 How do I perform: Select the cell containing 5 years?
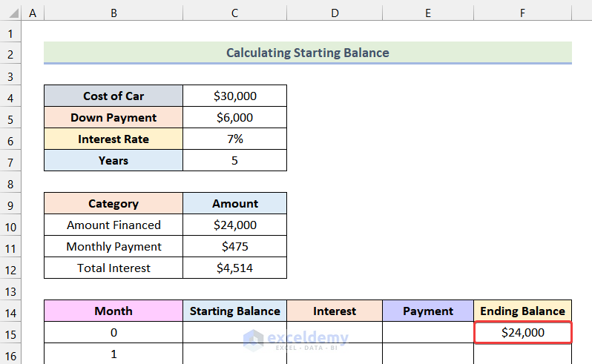tap(235, 160)
